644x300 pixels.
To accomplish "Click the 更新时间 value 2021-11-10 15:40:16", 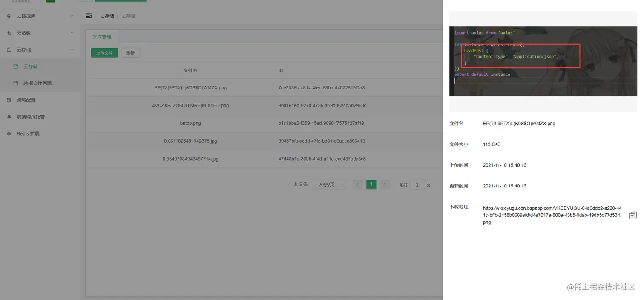I will pyautogui.click(x=504, y=186).
